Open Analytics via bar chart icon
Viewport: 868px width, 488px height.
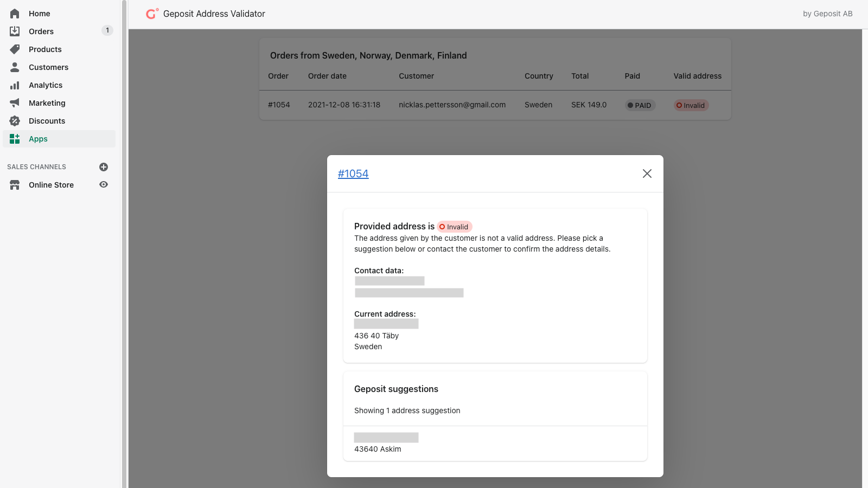coord(15,85)
